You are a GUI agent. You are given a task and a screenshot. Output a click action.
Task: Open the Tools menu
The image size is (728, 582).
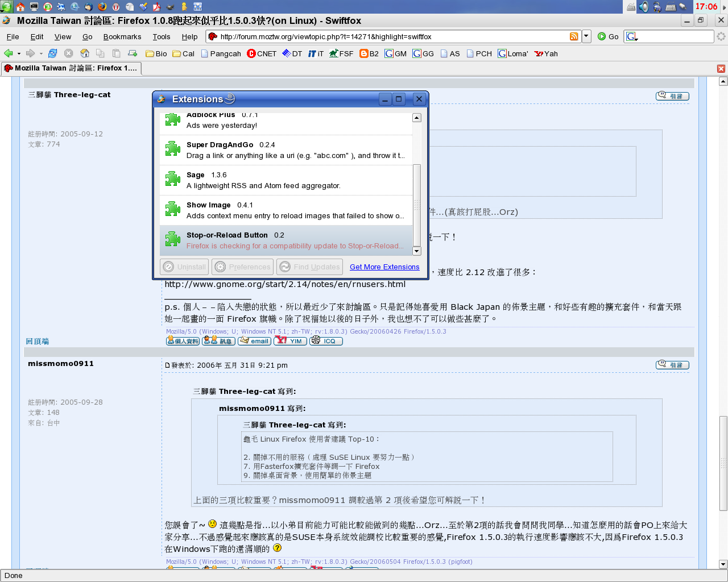pos(161,36)
